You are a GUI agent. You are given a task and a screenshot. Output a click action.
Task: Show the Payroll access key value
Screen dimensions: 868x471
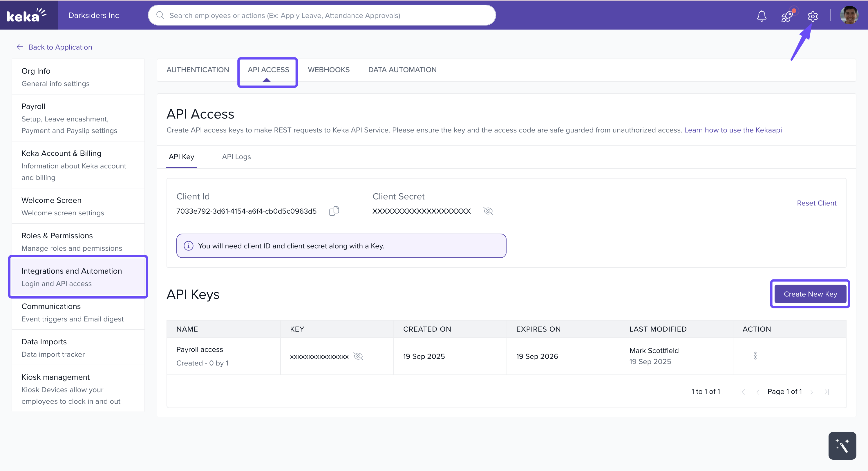[358, 356]
